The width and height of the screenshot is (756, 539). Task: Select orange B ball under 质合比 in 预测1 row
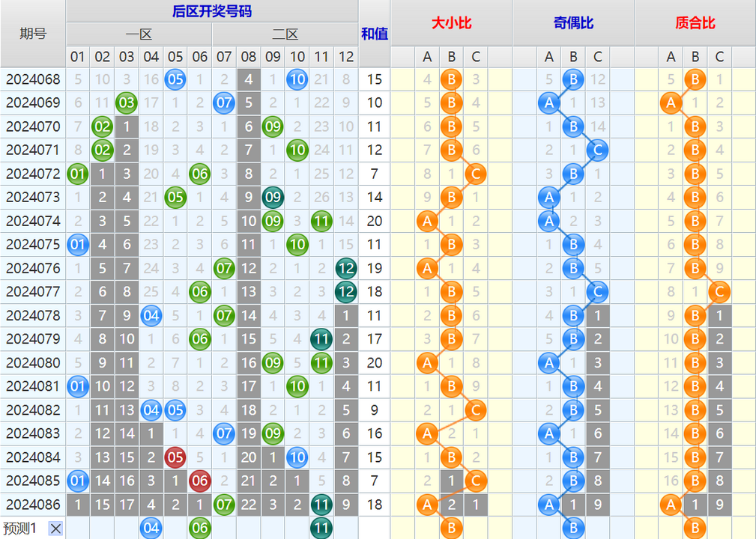pos(695,528)
